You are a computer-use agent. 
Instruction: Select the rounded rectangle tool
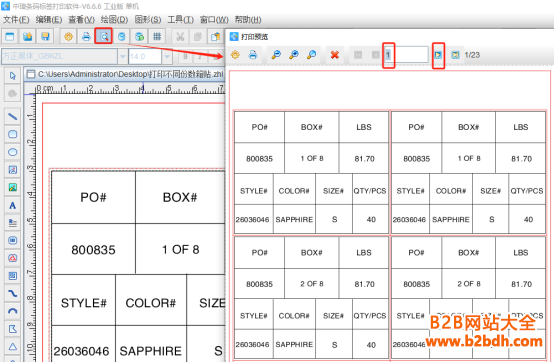pos(12,134)
